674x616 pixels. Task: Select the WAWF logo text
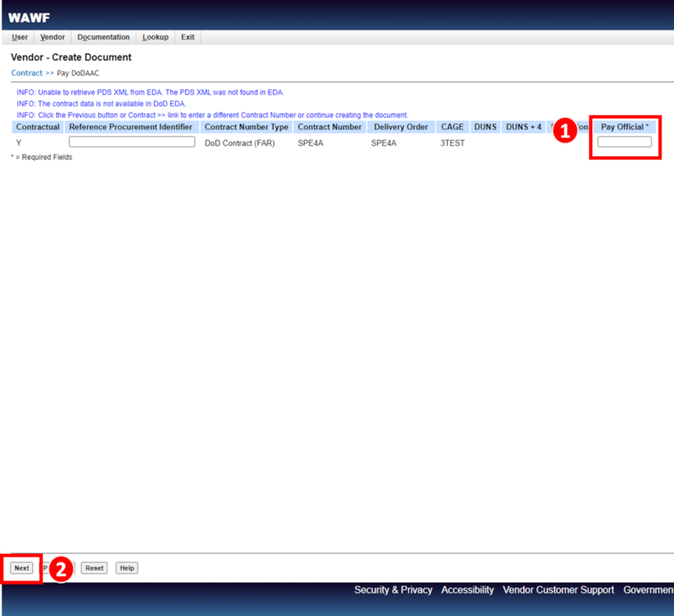click(29, 17)
